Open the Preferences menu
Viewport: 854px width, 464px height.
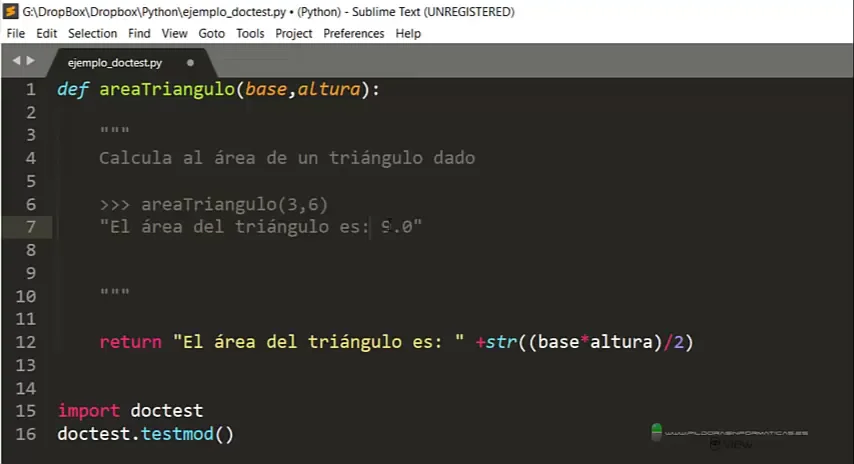pos(353,33)
